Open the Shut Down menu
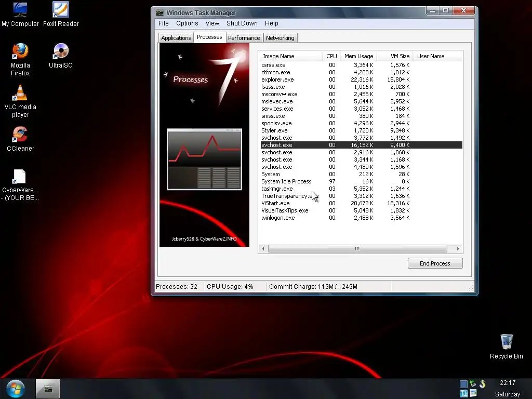Screen dimensions: 532x399 click(242, 23)
